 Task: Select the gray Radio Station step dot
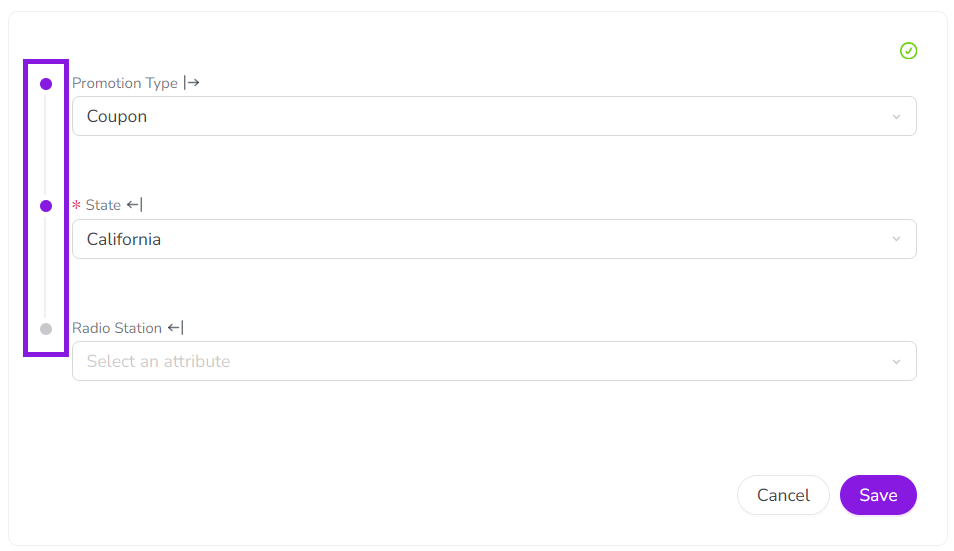[x=46, y=329]
